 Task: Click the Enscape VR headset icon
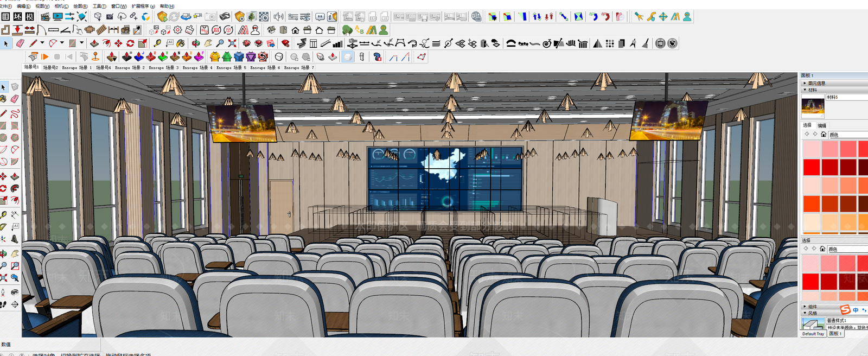pos(225,16)
